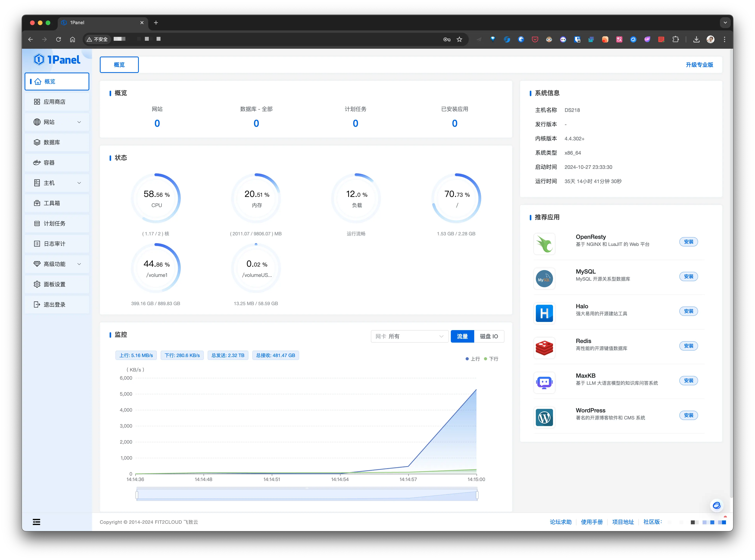Click the chart time range slider handle

pos(137,495)
